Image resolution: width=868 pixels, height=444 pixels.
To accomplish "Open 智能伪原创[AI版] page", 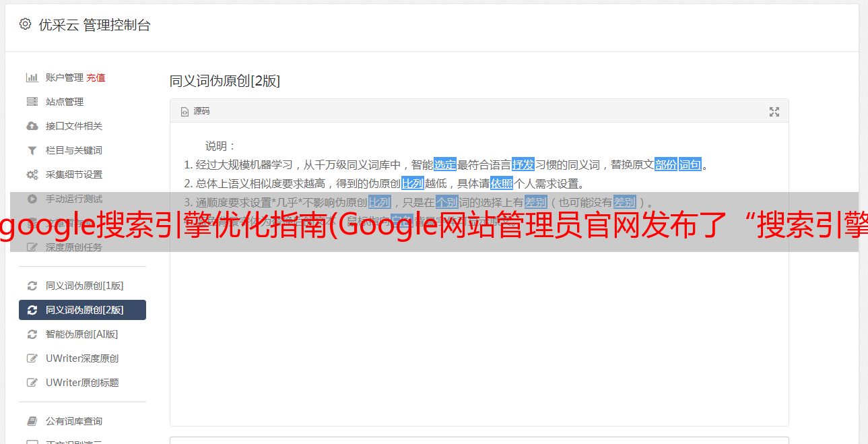I will pyautogui.click(x=82, y=334).
